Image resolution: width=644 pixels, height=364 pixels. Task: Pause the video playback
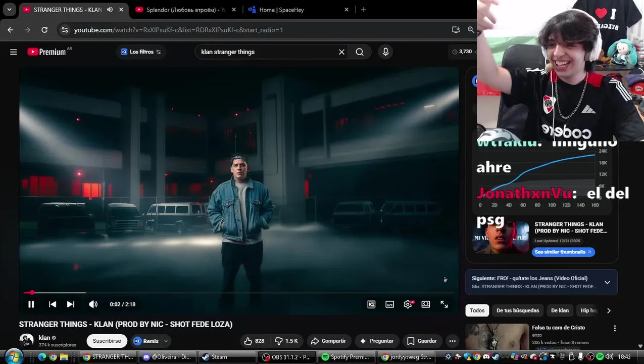[x=31, y=304]
